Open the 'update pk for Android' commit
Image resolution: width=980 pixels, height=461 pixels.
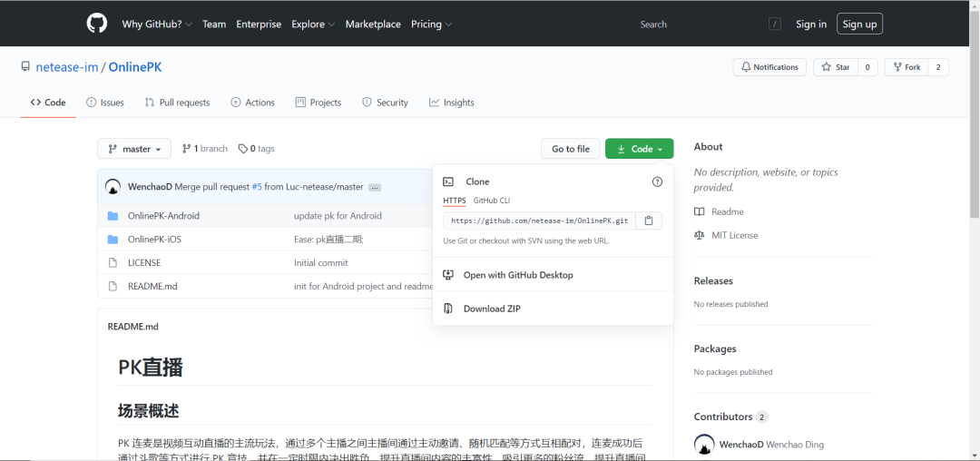[338, 215]
